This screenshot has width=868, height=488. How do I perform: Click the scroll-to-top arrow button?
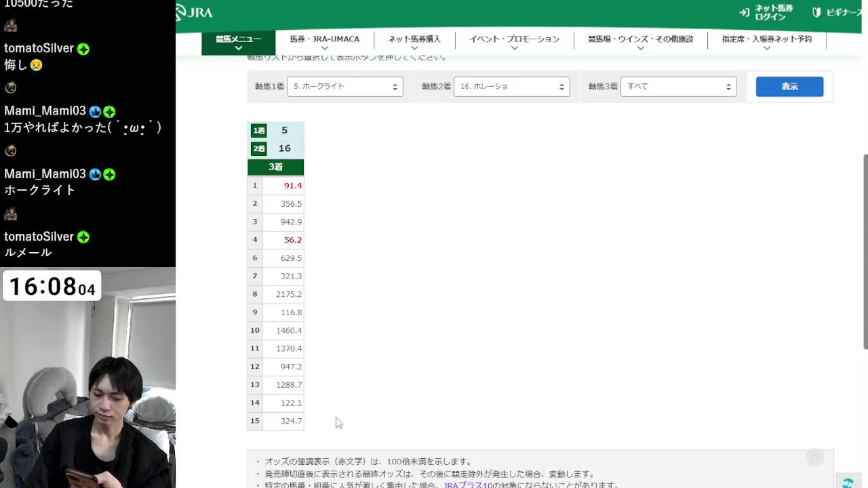click(814, 457)
